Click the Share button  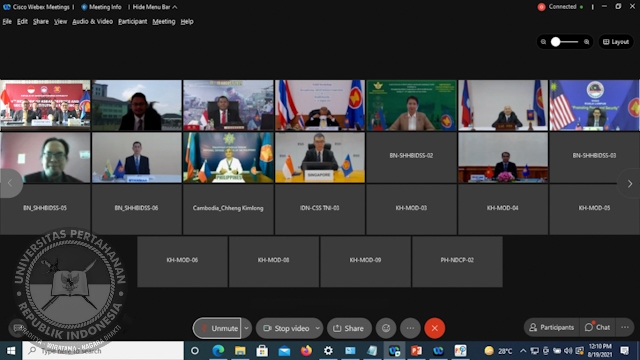[349, 328]
